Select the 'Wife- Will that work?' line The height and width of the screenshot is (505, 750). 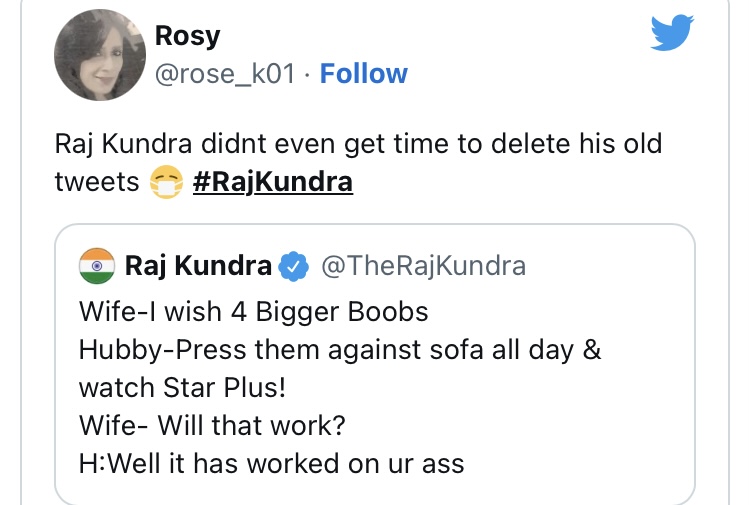tap(212, 424)
